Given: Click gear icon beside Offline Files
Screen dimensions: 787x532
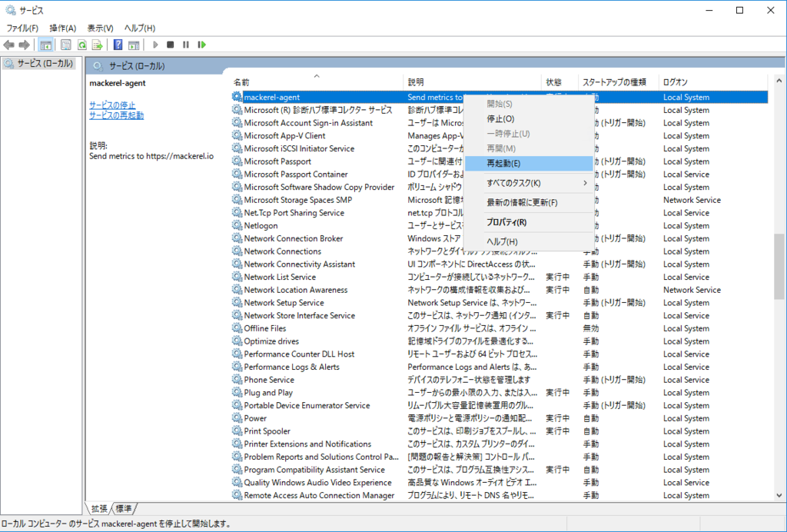Looking at the screenshot, I should pyautogui.click(x=237, y=328).
